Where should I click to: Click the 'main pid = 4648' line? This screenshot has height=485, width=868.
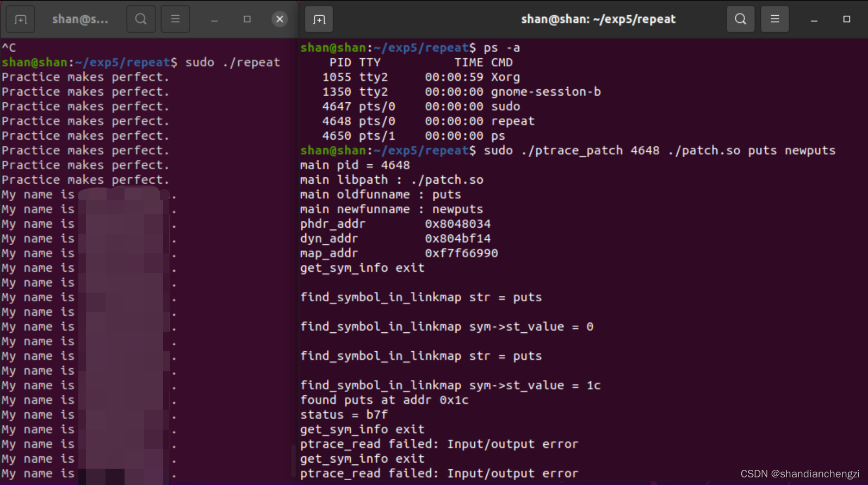coord(355,165)
